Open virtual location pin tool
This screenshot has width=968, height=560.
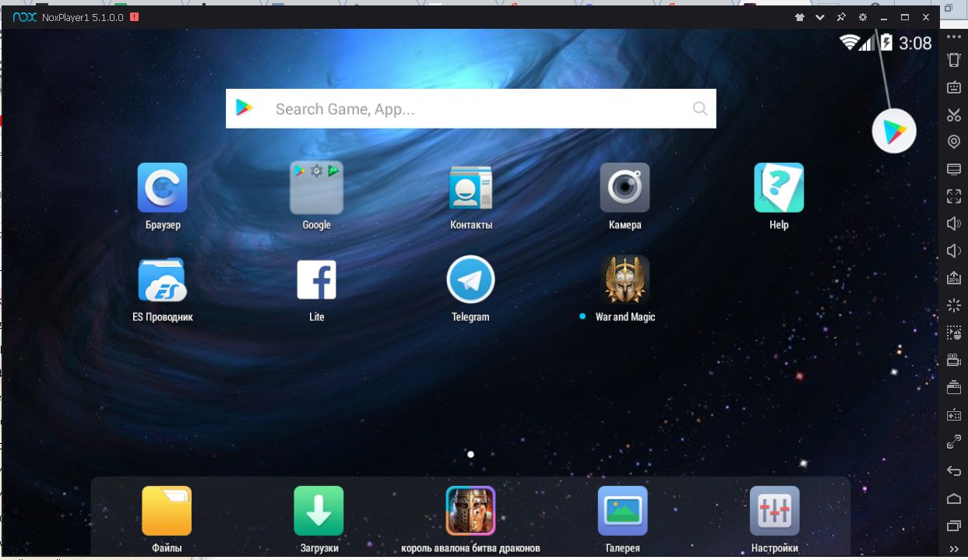tap(953, 142)
